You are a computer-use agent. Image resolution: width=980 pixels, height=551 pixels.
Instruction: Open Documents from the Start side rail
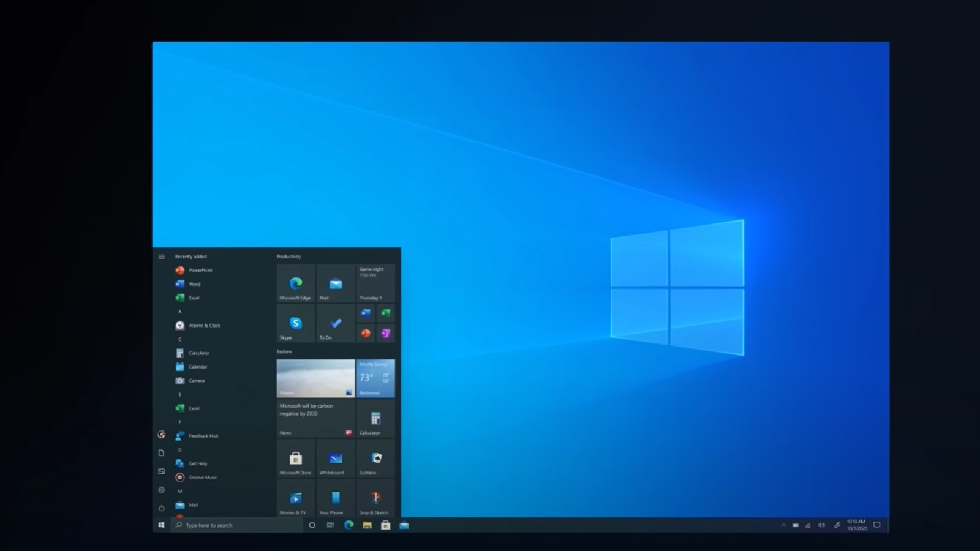(x=162, y=453)
